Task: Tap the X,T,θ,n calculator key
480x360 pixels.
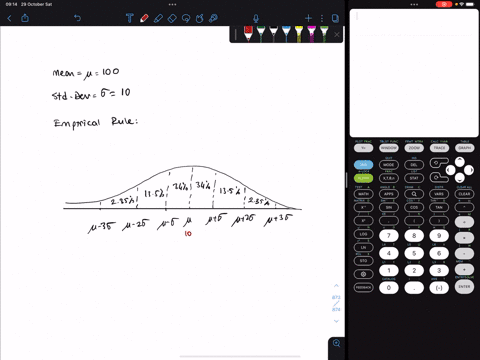Action: (x=389, y=178)
